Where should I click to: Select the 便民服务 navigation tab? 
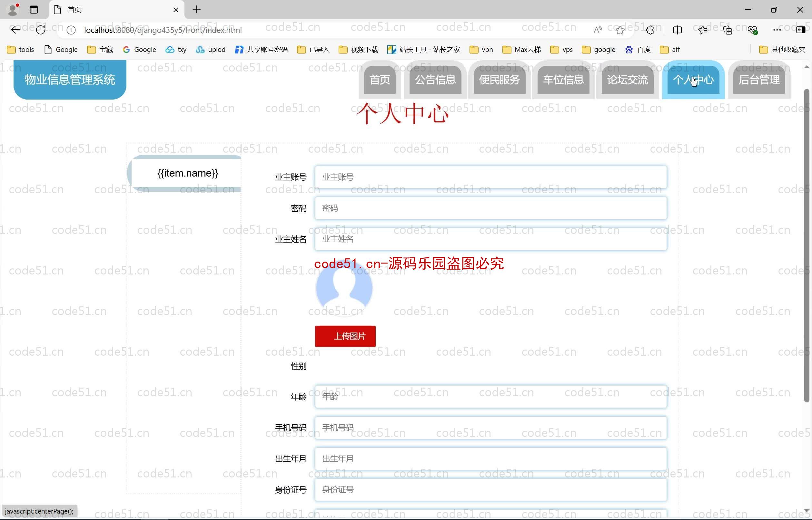[500, 80]
